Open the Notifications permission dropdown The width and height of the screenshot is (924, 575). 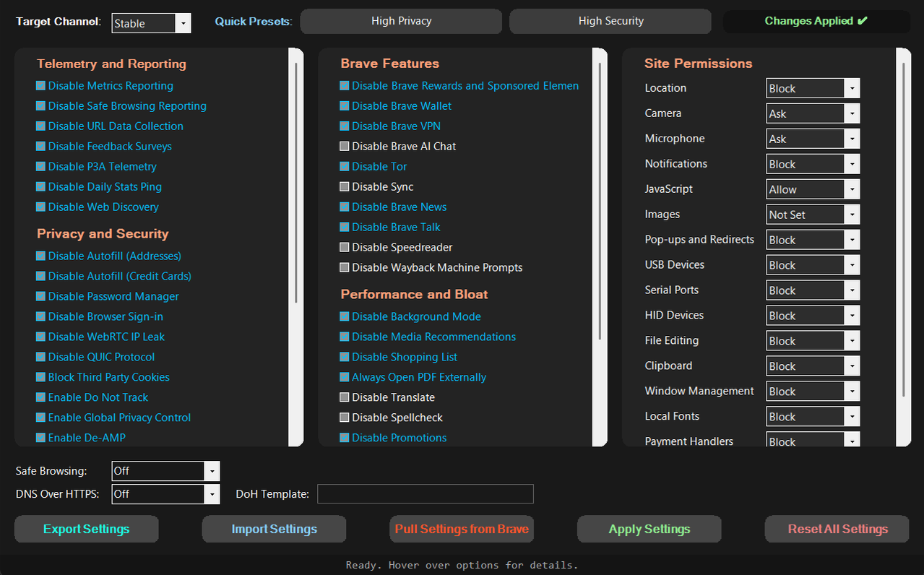813,164
